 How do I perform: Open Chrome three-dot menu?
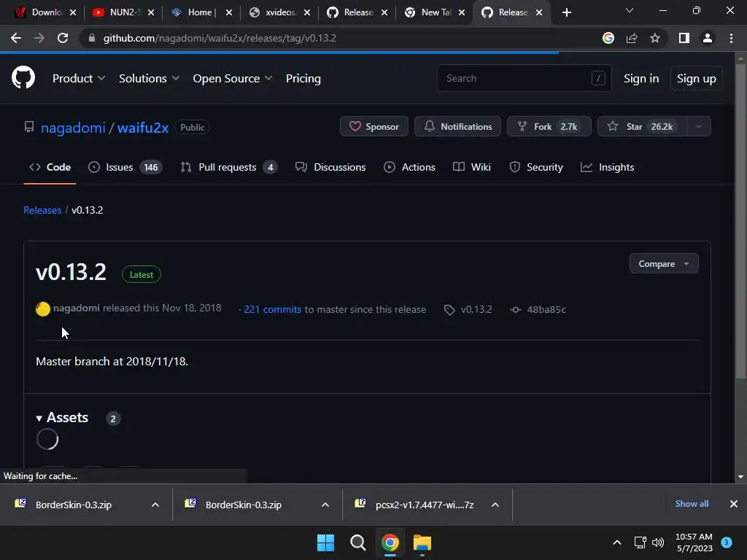pos(731,38)
